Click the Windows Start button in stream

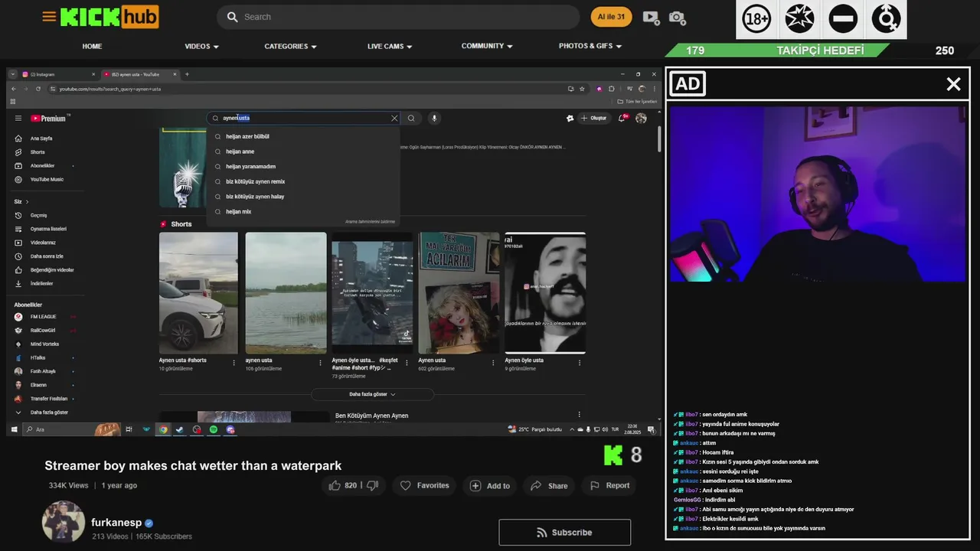[14, 429]
